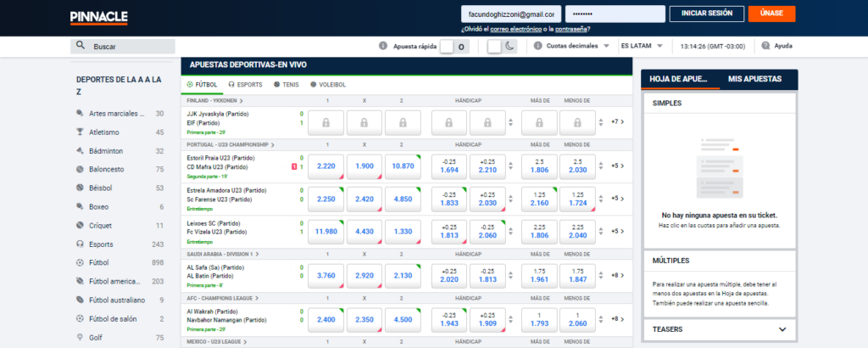Image resolution: width=868 pixels, height=348 pixels.
Task: Open the ES LATAM language dropdown
Action: pos(643,46)
